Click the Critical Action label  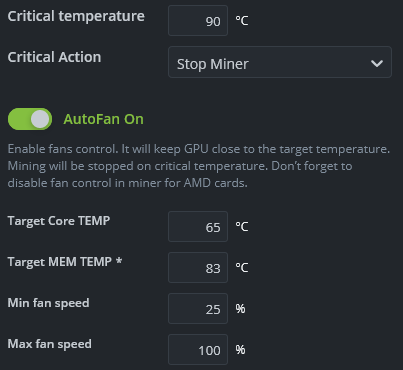(x=54, y=57)
